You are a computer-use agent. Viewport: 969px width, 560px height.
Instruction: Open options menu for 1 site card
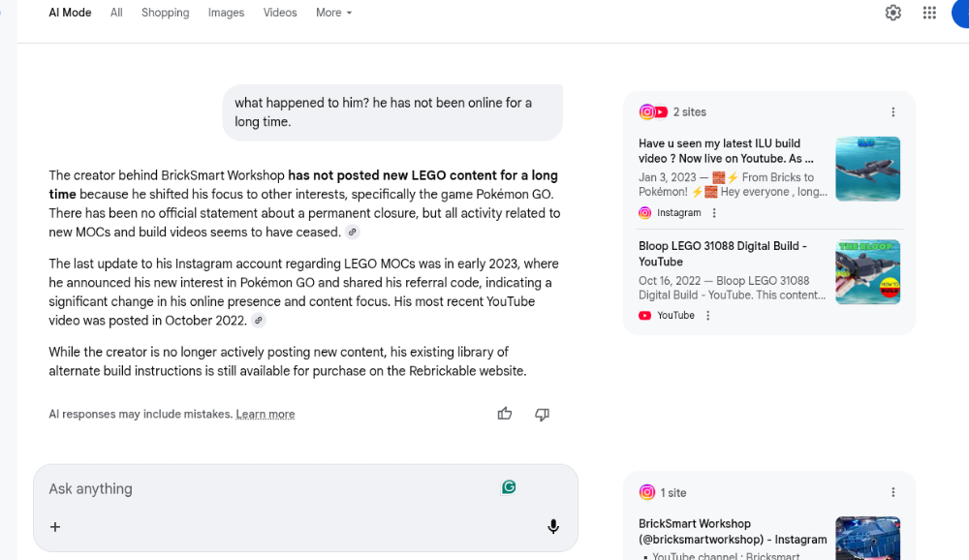(893, 493)
